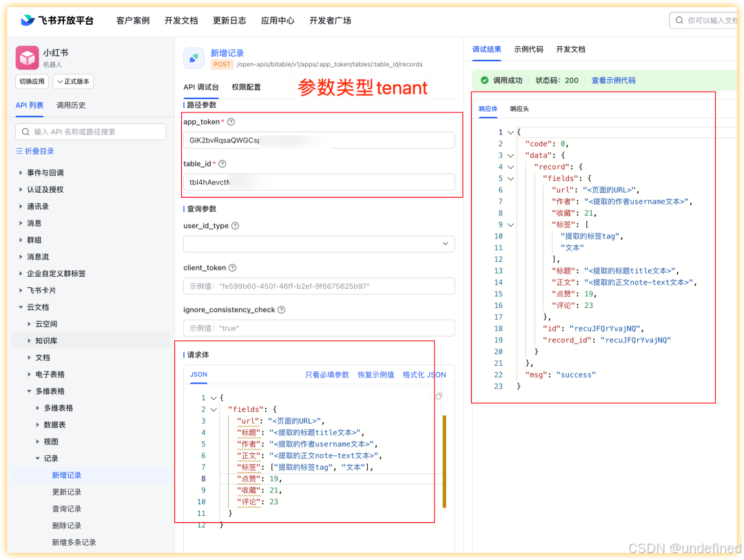
Task: Open help icon next to table_id
Action: (x=222, y=164)
